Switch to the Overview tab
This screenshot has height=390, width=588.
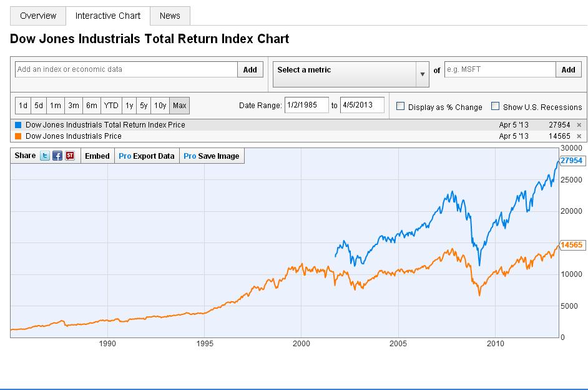pos(38,16)
